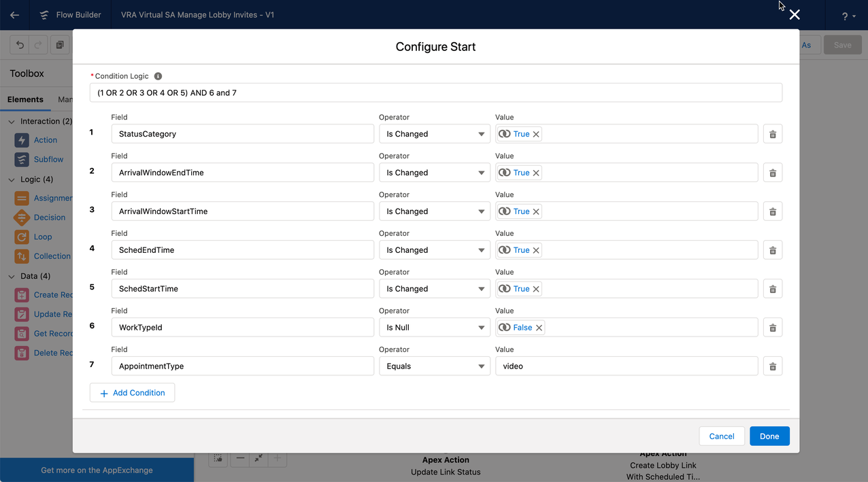Delete condition 7 using its trash icon

coord(772,366)
